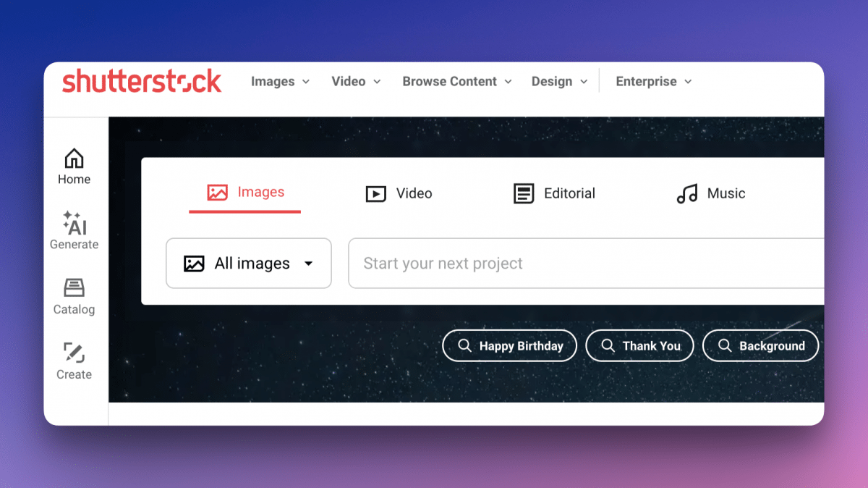Select the AI Generate sparkle icon
The height and width of the screenshot is (488, 868).
pos(74,223)
